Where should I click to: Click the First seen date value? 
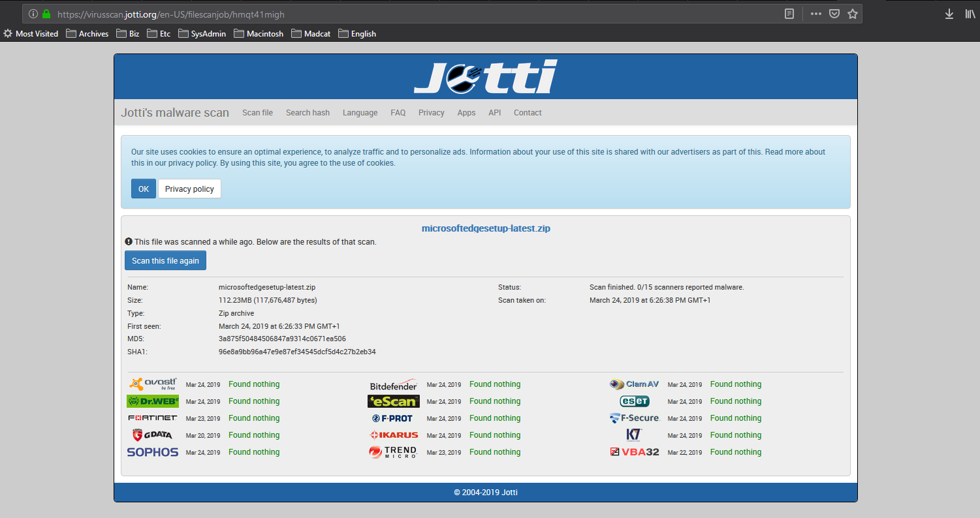tap(279, 326)
